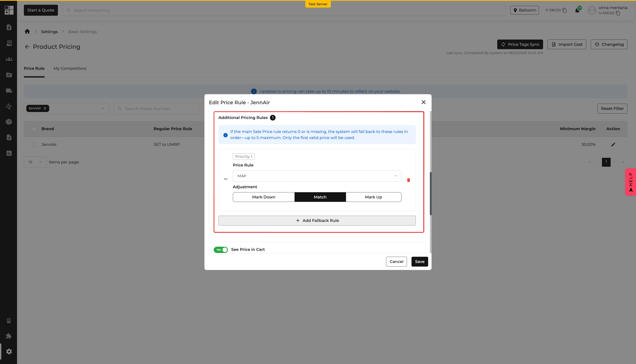636x364 pixels.
Task: Delete the Priority 1 fallback rule
Action: 408,180
